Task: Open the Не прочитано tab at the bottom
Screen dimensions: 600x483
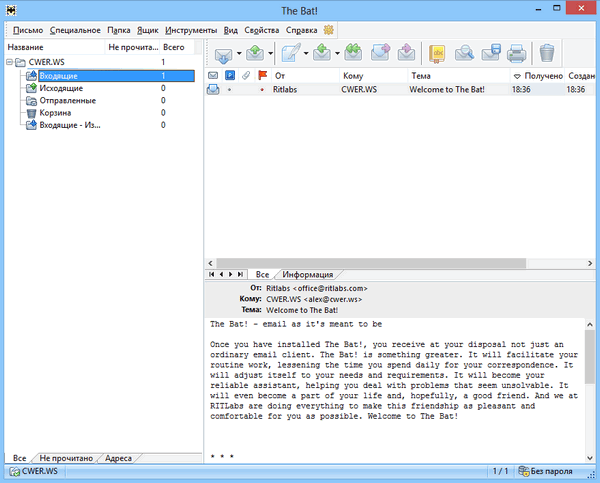Action: (67, 457)
